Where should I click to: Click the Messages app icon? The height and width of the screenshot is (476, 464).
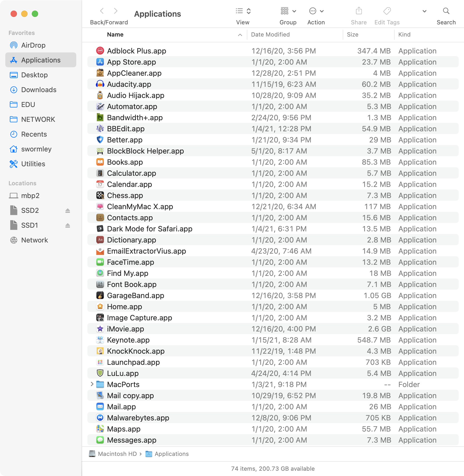[x=100, y=440]
